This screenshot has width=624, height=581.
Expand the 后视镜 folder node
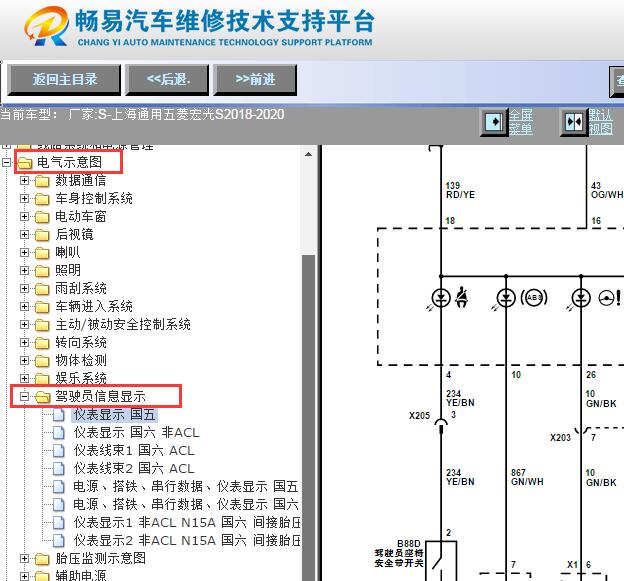click(x=24, y=234)
